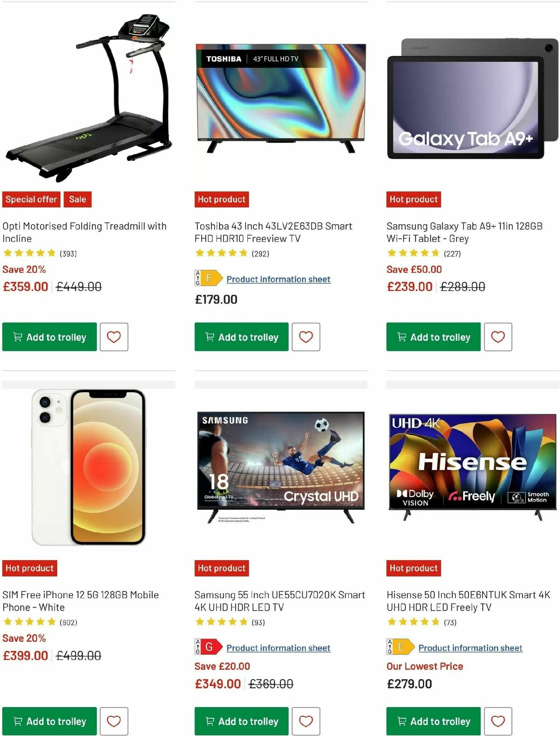The height and width of the screenshot is (737, 560).
Task: Open the Product information sheet for the Toshiba TV
Action: click(x=278, y=279)
